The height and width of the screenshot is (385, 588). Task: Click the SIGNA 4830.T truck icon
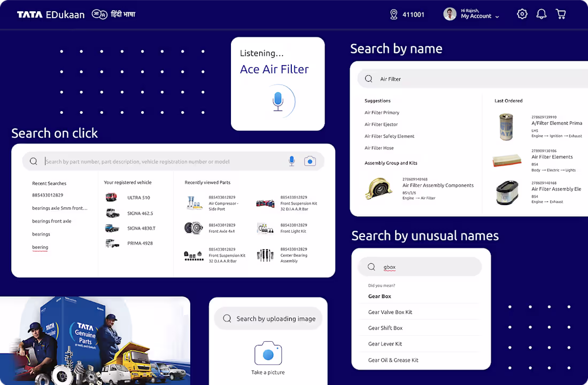[x=112, y=228]
